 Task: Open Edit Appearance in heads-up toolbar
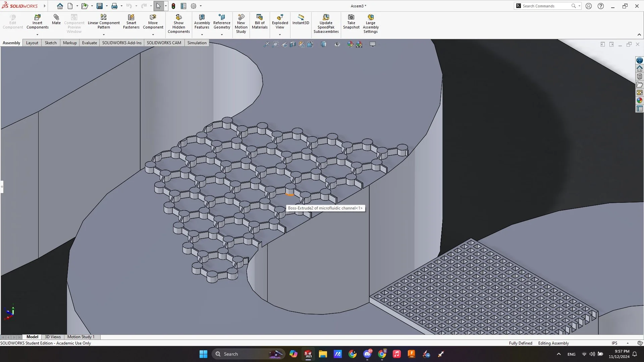pos(350,44)
